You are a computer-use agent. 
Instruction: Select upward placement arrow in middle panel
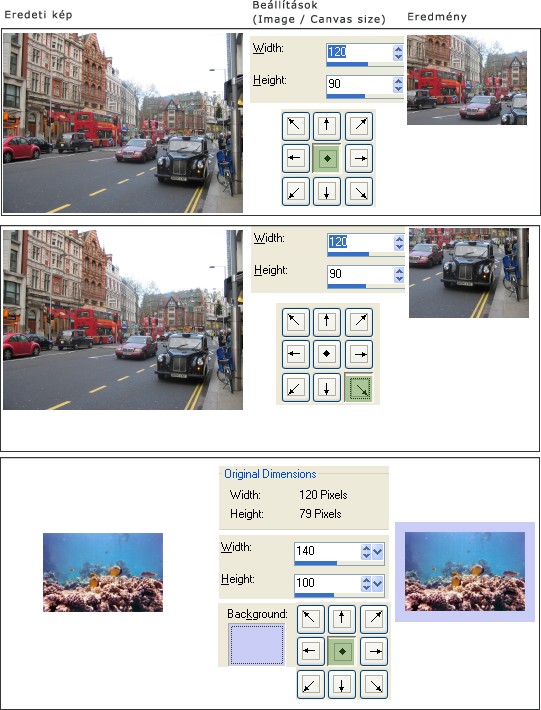pyautogui.click(x=327, y=322)
